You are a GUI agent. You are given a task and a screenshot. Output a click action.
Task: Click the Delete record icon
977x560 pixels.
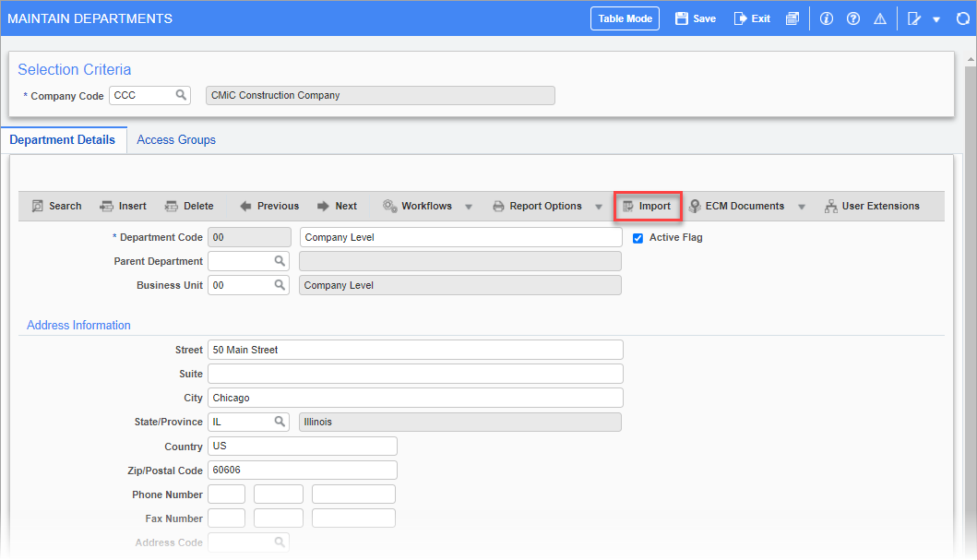[171, 206]
